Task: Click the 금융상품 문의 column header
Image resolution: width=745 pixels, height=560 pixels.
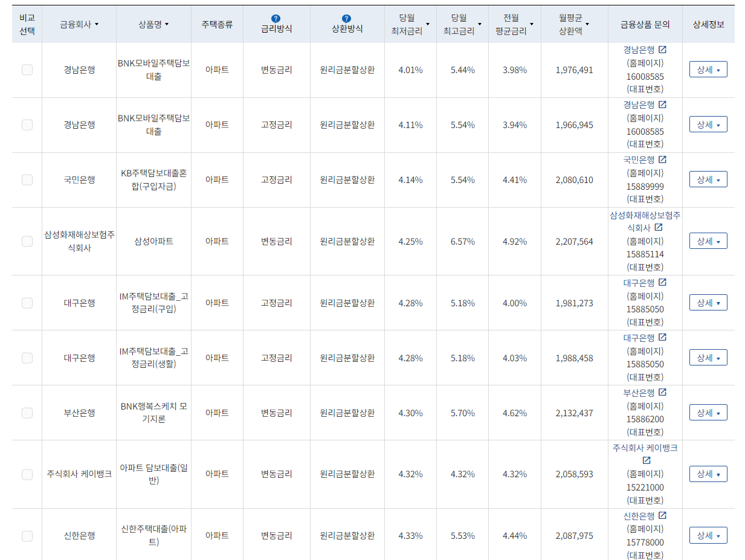Action: click(x=645, y=25)
